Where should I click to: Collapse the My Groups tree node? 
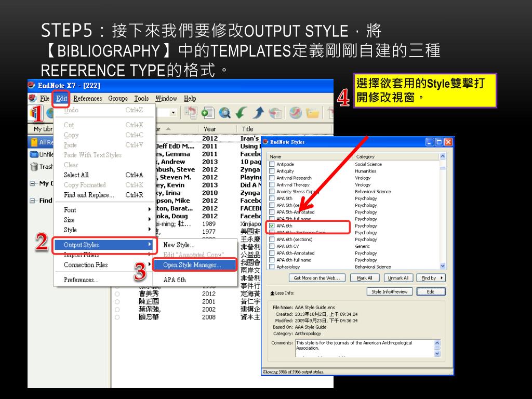tap(32, 183)
